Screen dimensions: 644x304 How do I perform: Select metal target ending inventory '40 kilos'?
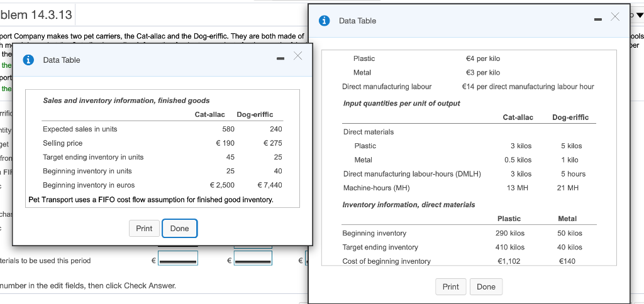point(570,247)
